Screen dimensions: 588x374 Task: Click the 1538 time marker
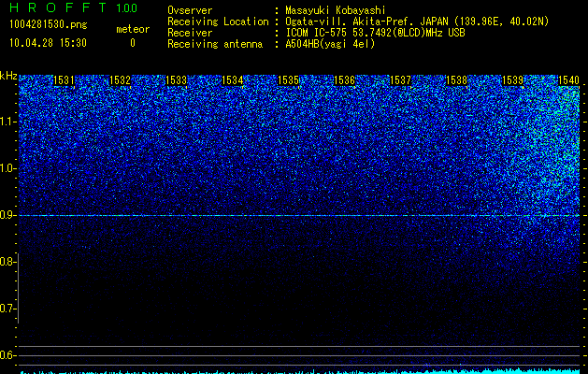(457, 80)
